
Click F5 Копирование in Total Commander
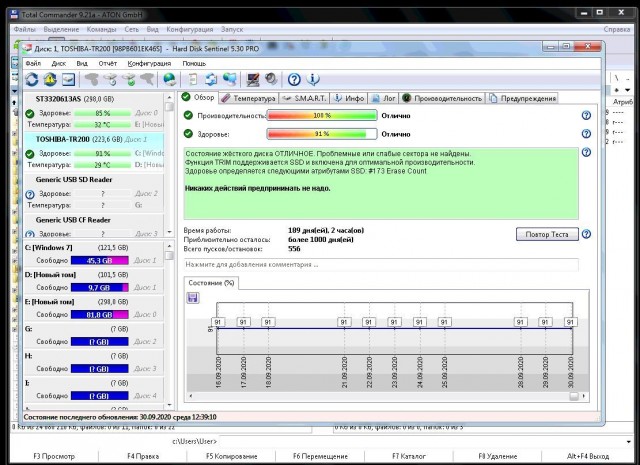[x=232, y=456]
